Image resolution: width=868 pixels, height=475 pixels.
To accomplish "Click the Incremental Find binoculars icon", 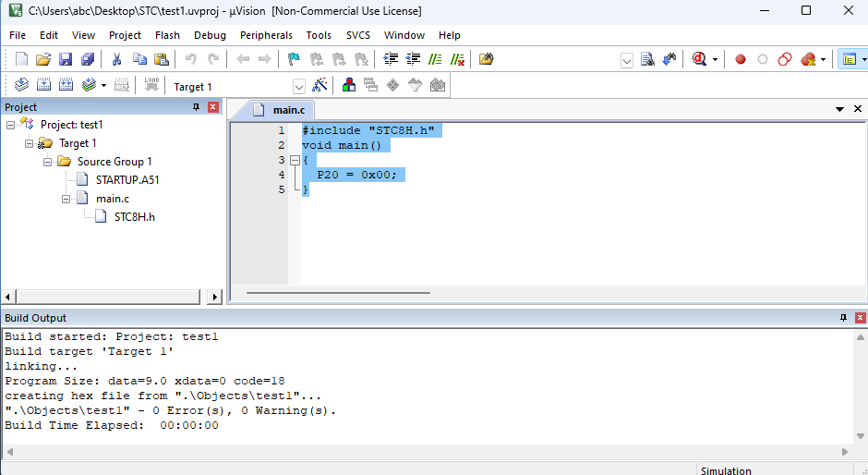I will pyautogui.click(x=669, y=59).
